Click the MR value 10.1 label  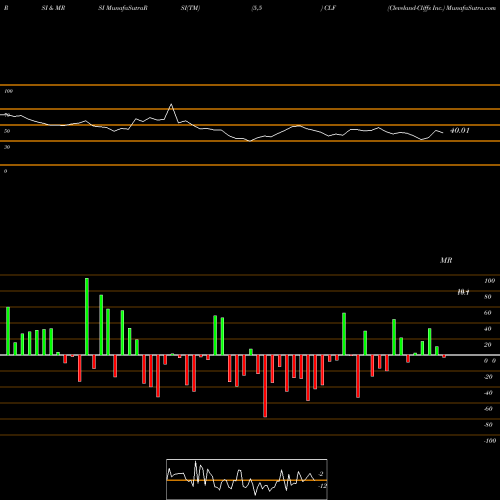(463, 292)
